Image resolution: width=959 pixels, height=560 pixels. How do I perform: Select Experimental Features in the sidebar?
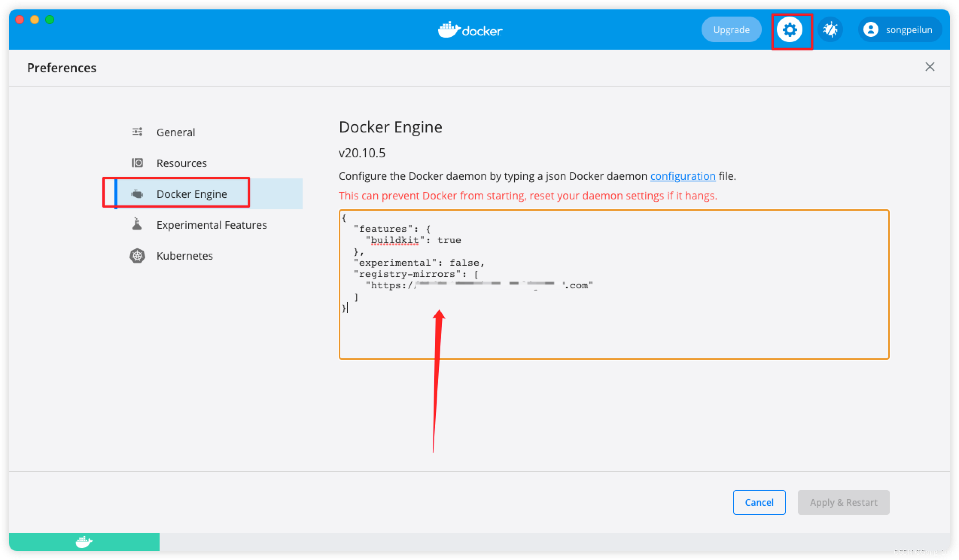(x=211, y=225)
